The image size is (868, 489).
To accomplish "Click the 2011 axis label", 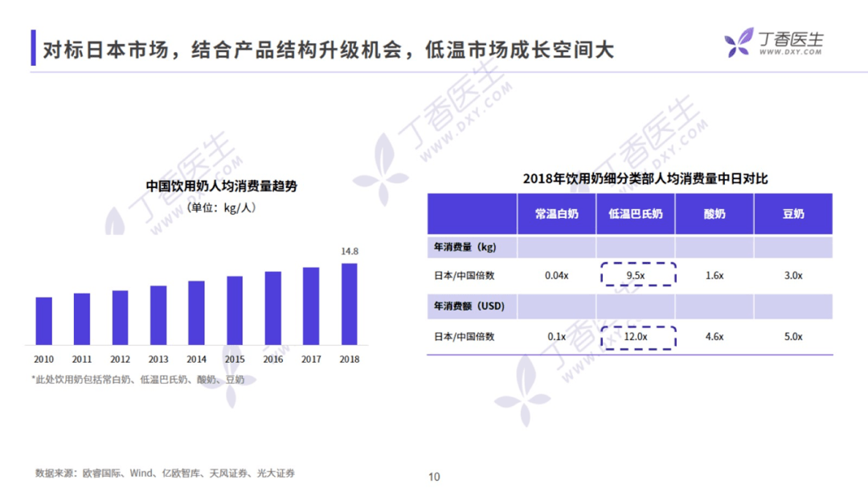I will click(x=82, y=360).
